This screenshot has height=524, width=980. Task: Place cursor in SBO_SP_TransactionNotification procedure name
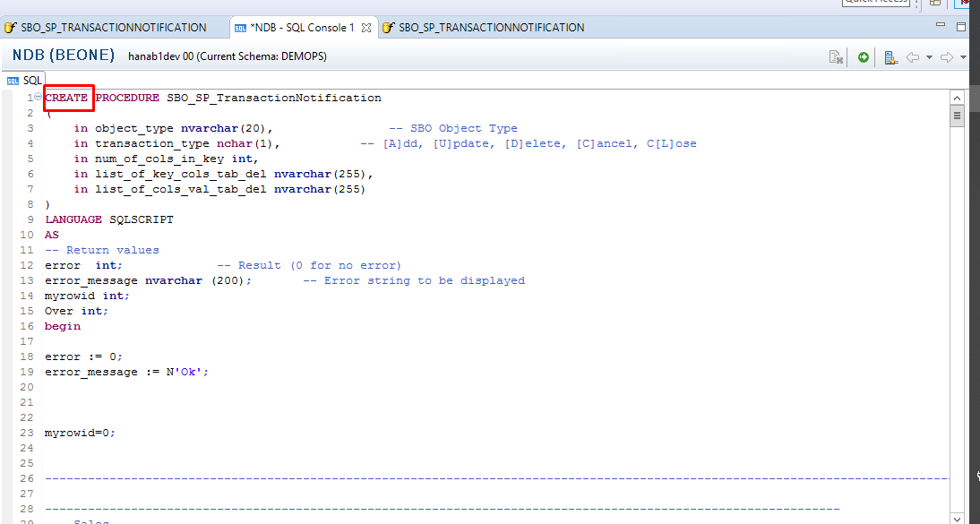click(x=274, y=98)
